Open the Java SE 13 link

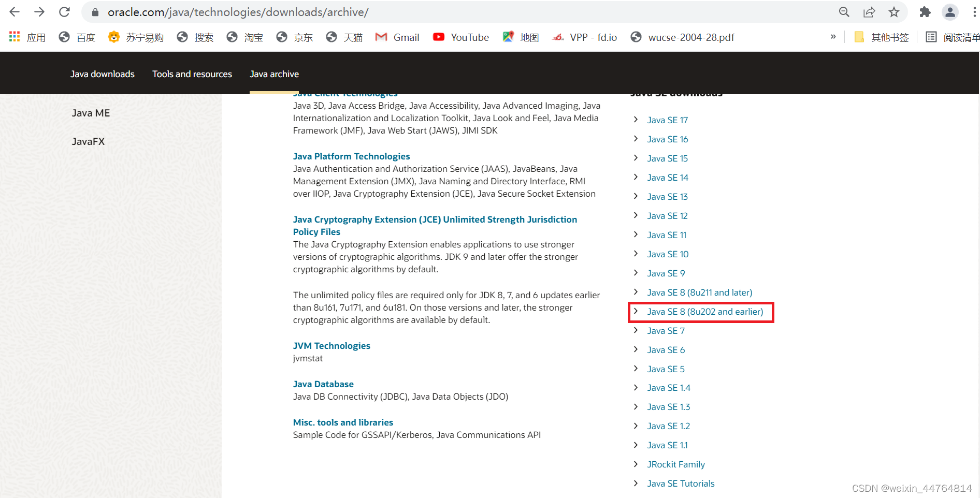[668, 197]
